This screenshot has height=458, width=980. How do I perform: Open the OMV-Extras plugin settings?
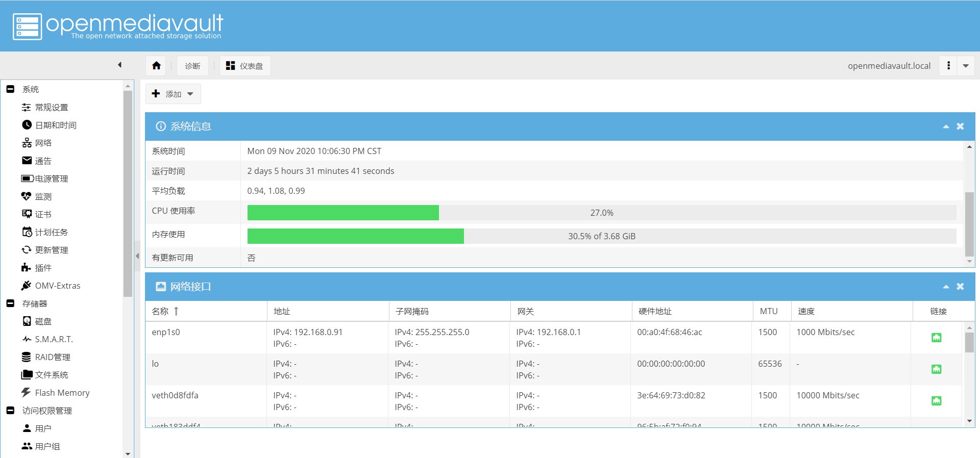pos(57,286)
